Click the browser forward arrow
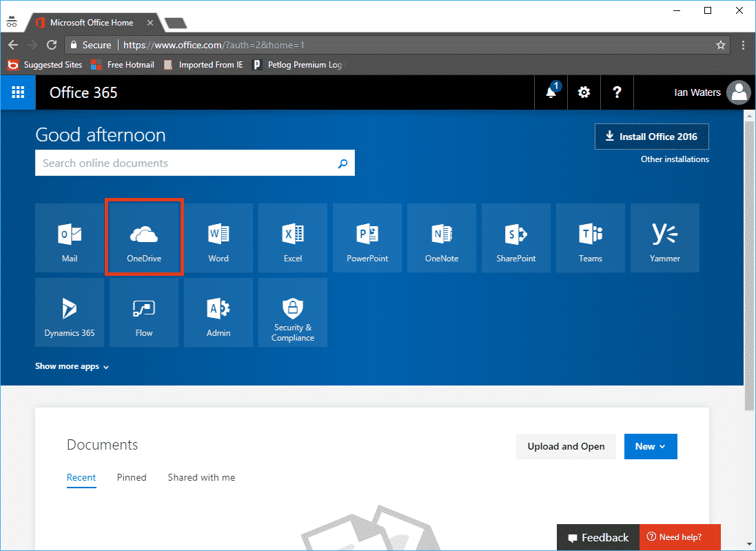756x551 pixels. 32,45
